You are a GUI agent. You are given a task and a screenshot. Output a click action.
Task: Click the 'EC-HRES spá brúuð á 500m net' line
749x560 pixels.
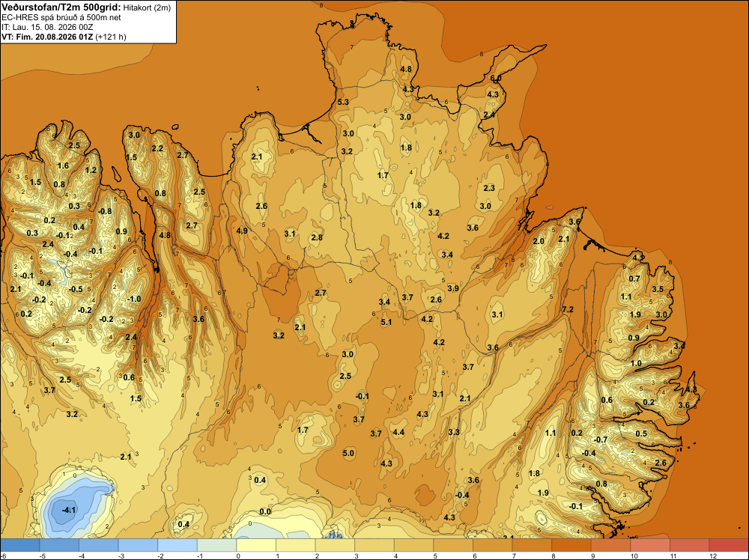[61, 18]
